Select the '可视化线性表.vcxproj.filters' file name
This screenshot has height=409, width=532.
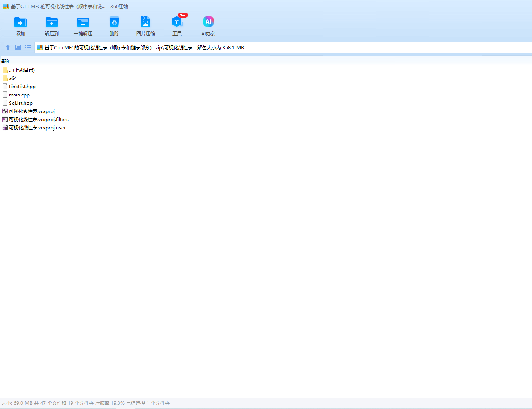39,120
